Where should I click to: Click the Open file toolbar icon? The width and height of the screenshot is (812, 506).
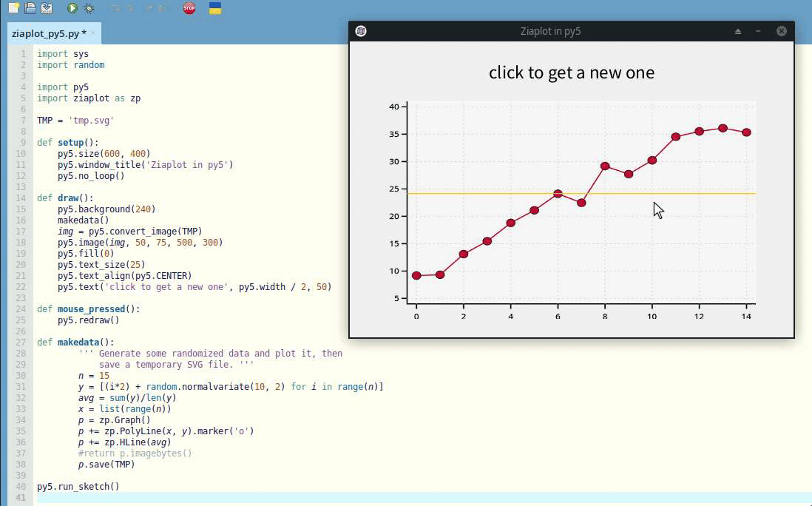(30, 8)
